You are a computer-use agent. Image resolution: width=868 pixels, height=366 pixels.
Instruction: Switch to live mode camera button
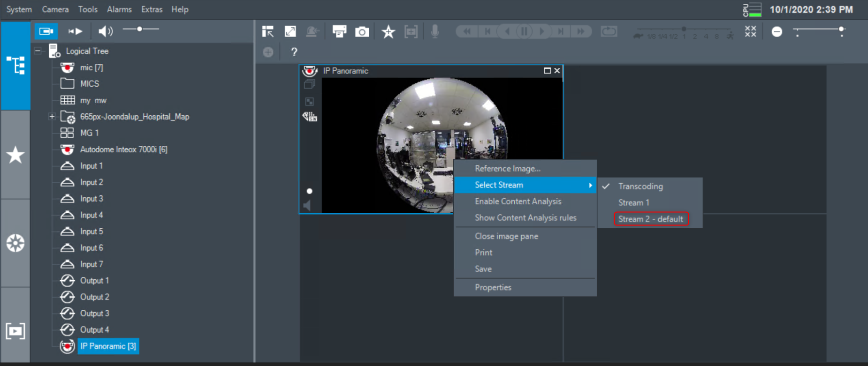46,31
